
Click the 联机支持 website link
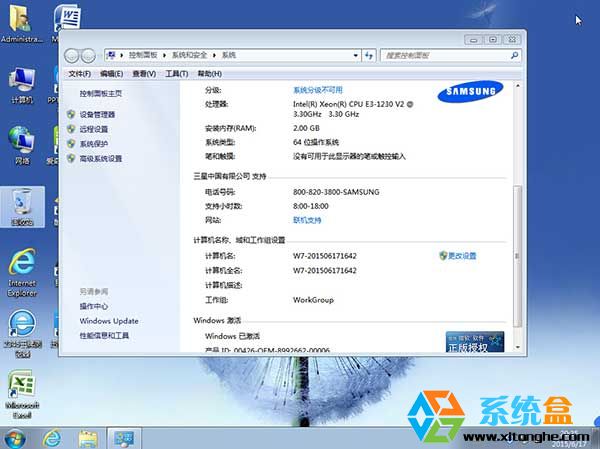(x=307, y=220)
